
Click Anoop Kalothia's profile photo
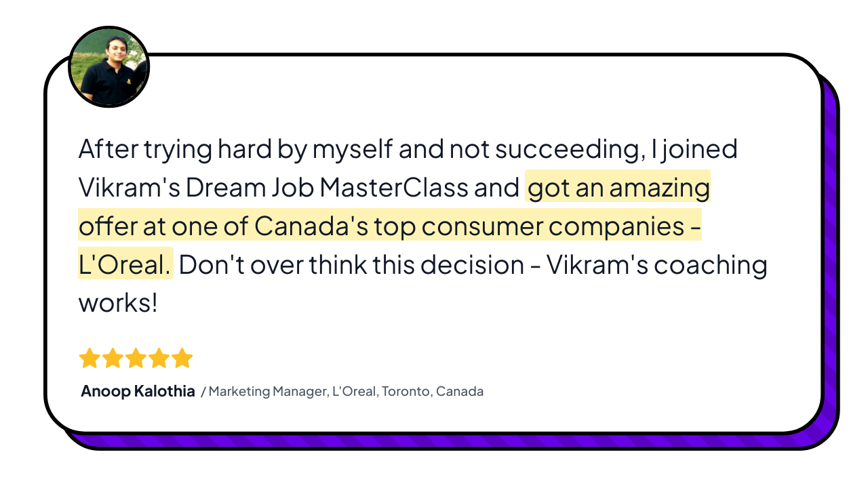tap(108, 68)
